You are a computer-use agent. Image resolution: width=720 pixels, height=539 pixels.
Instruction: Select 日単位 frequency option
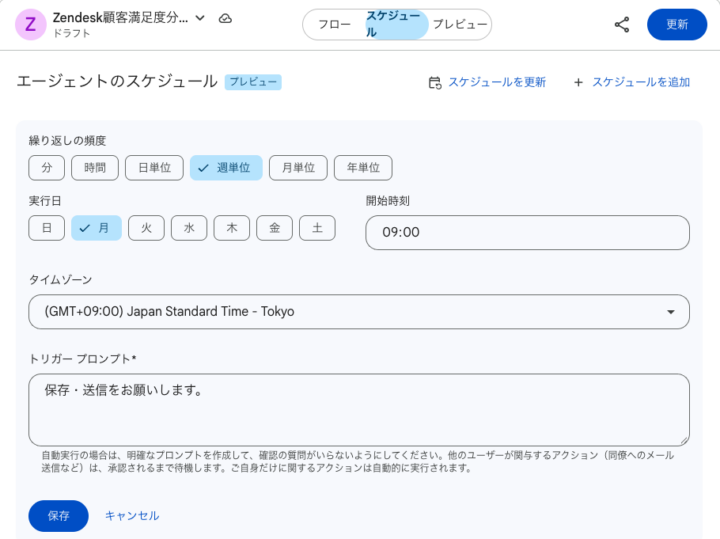[x=154, y=168]
